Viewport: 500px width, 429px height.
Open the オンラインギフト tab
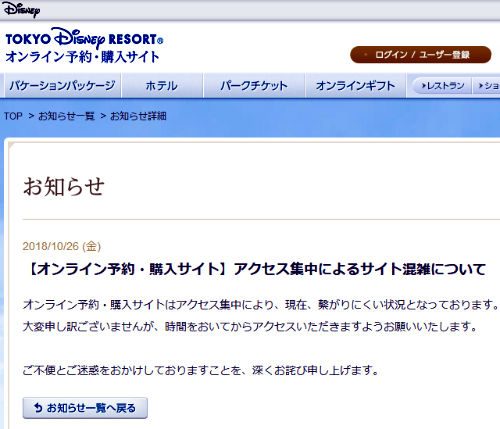356,86
